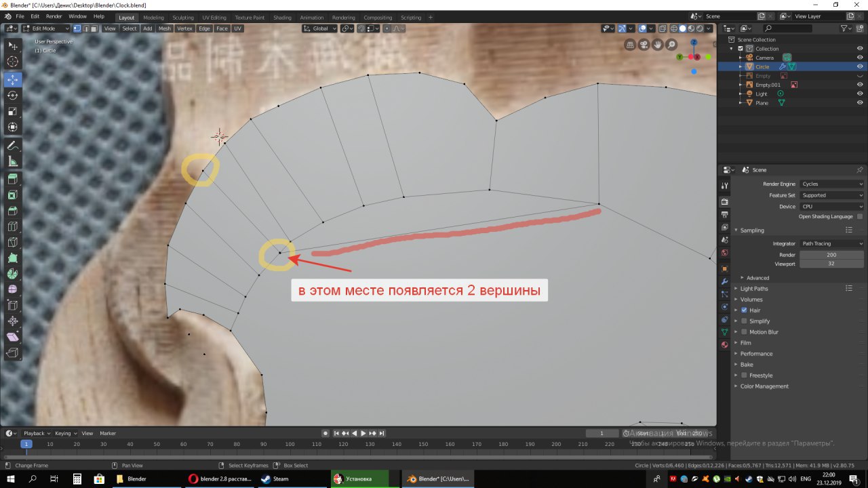The width and height of the screenshot is (868, 488).
Task: Switch to the UV Editing workspace tab
Action: click(214, 18)
